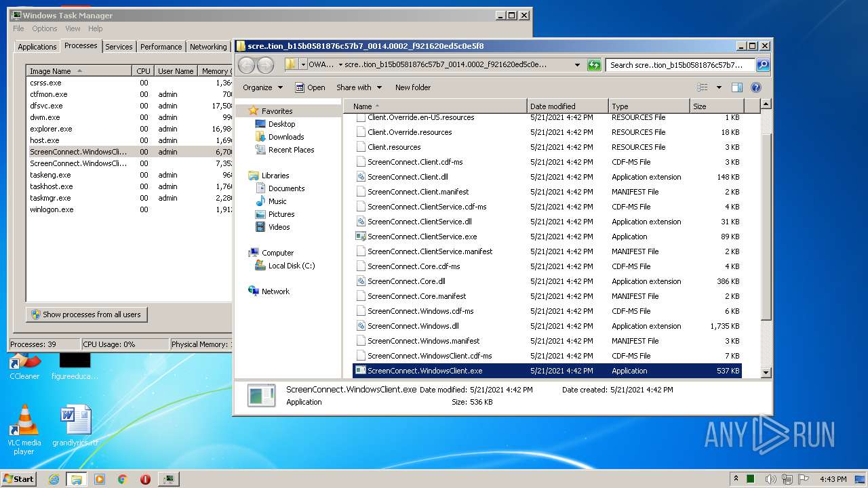The width and height of the screenshot is (868, 488).
Task: Select ScreenConnect.WindowsClient.exe file icon
Action: pos(361,371)
